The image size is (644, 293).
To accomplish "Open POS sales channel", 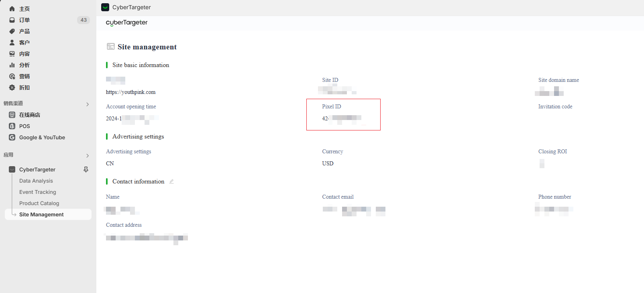I will pyautogui.click(x=24, y=126).
